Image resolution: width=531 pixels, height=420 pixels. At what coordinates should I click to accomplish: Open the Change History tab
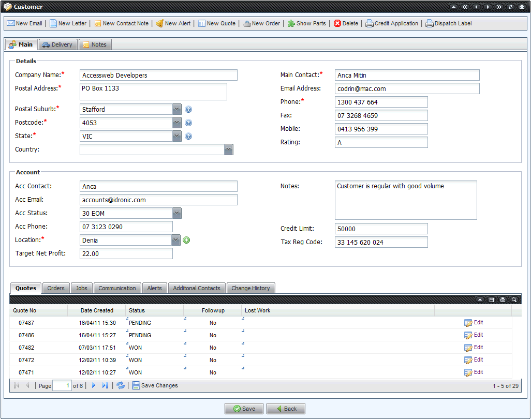point(250,288)
